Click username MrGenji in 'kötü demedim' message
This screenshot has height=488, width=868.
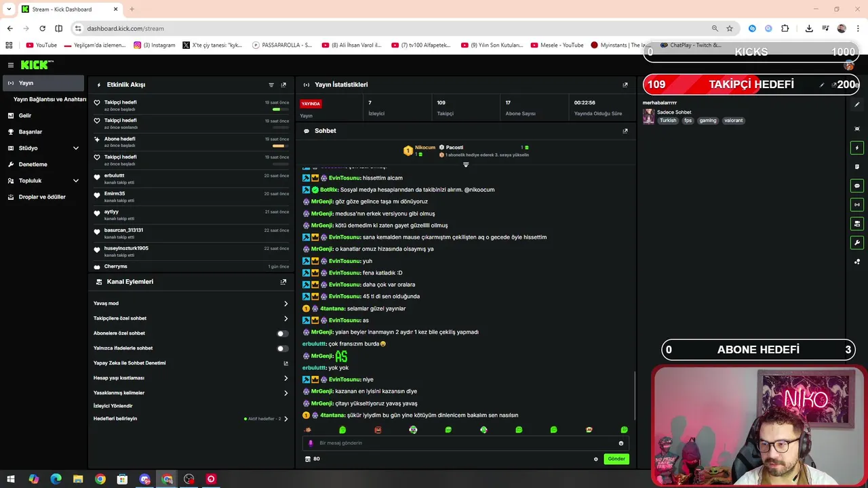pos(322,225)
